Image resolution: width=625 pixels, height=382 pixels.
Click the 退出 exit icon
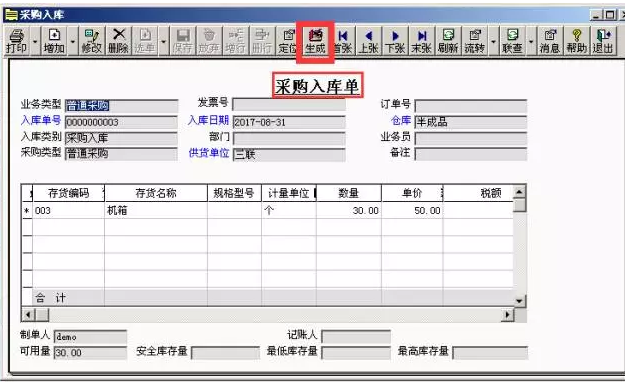click(x=602, y=41)
